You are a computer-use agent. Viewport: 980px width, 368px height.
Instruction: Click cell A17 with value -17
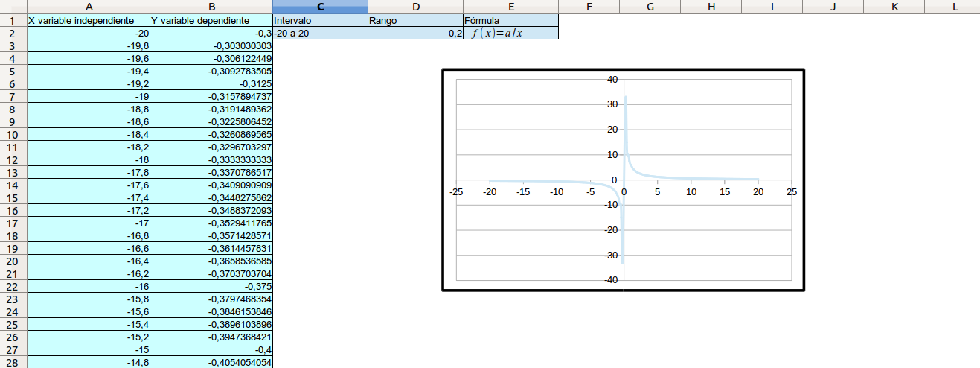point(89,223)
